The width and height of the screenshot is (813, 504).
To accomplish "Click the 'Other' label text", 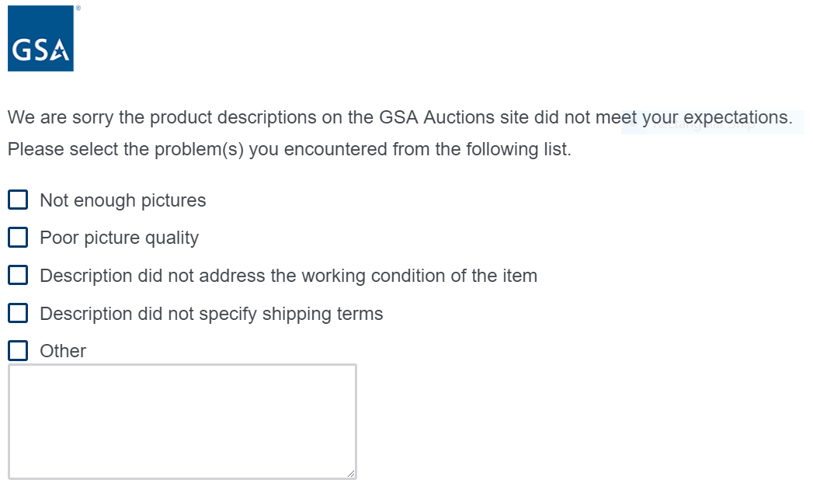I will click(63, 351).
